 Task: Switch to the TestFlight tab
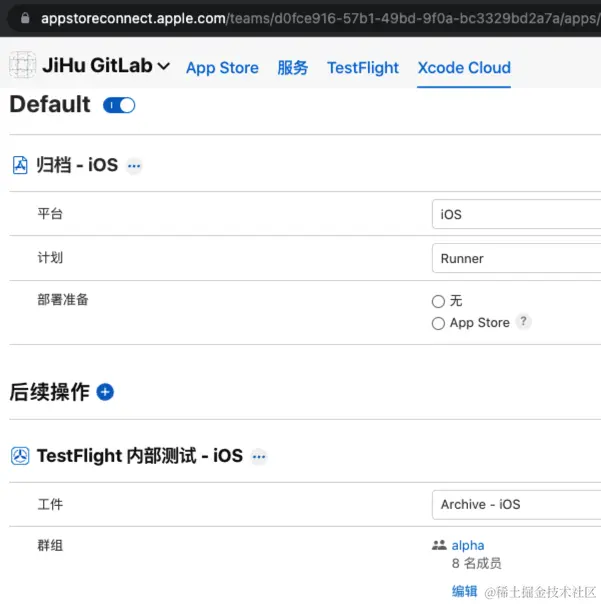point(363,68)
